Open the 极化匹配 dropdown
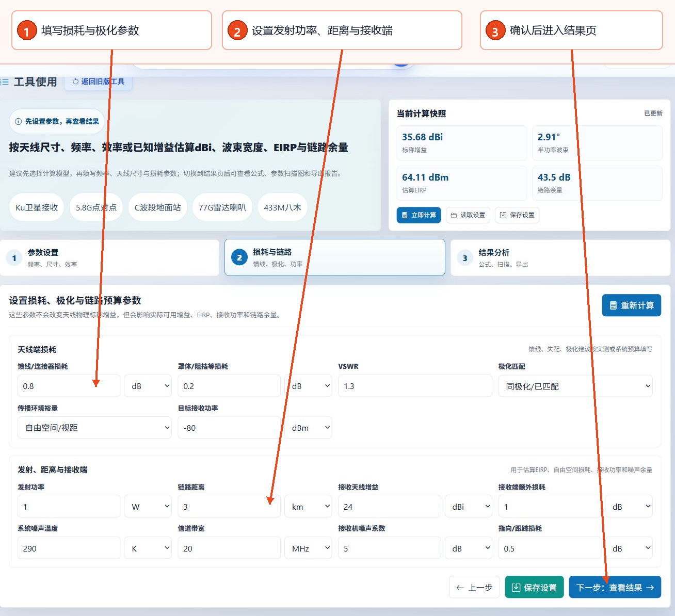The image size is (675, 616). pyautogui.click(x=575, y=386)
